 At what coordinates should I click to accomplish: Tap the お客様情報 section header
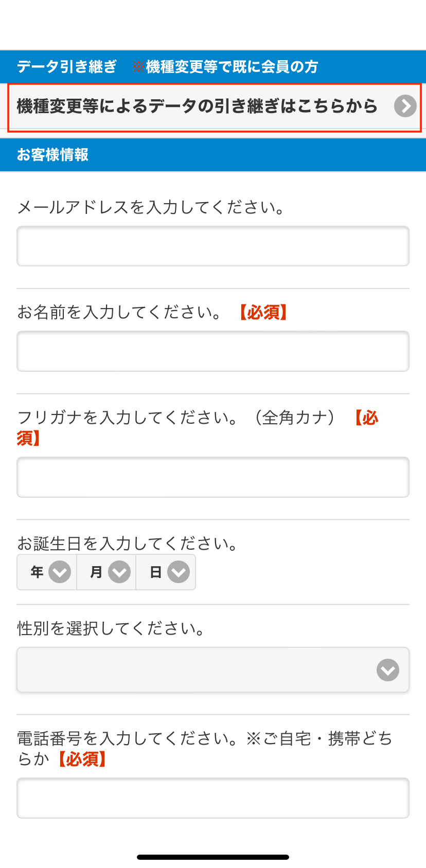click(x=52, y=155)
